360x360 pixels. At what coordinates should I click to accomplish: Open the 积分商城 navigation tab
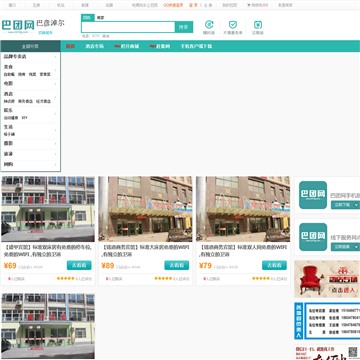click(127, 46)
